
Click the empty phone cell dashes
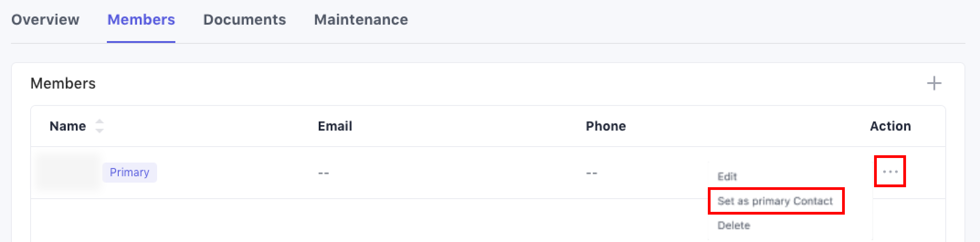pyautogui.click(x=591, y=174)
